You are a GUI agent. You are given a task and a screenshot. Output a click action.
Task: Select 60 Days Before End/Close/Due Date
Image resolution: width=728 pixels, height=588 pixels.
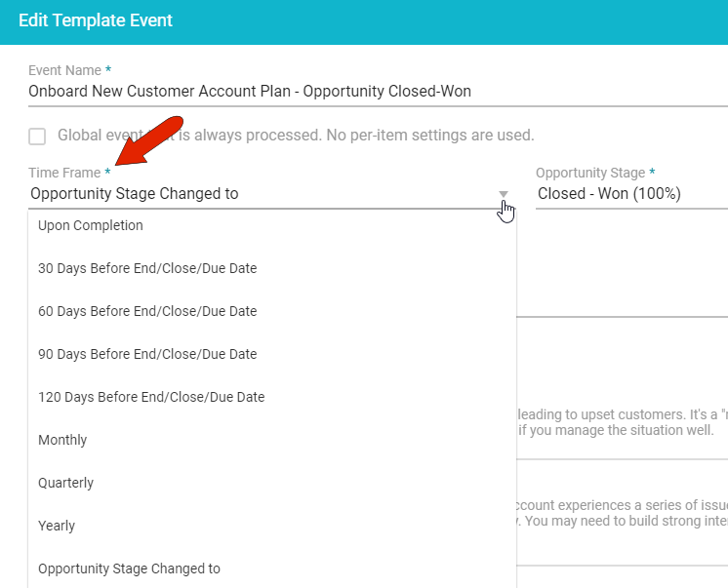pos(147,311)
